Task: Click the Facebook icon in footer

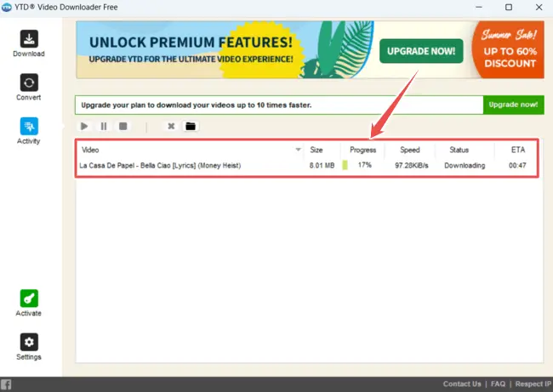Action: point(6,384)
